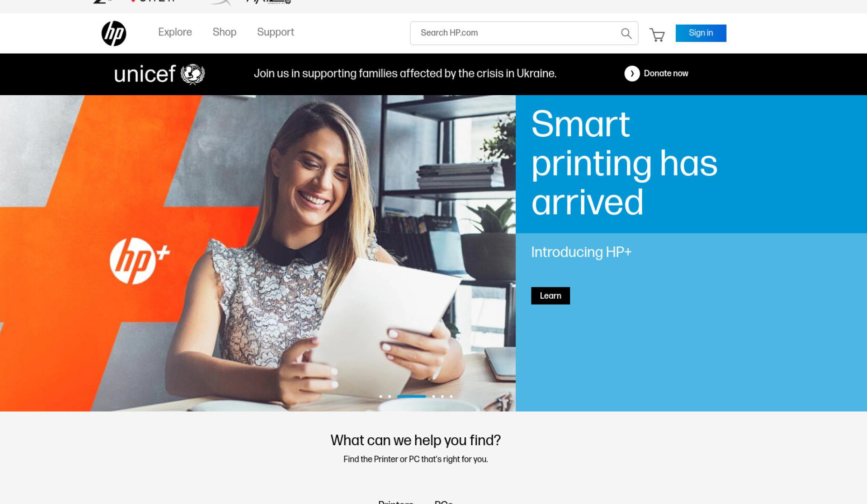
Task: Click the search magnifier icon
Action: (626, 34)
